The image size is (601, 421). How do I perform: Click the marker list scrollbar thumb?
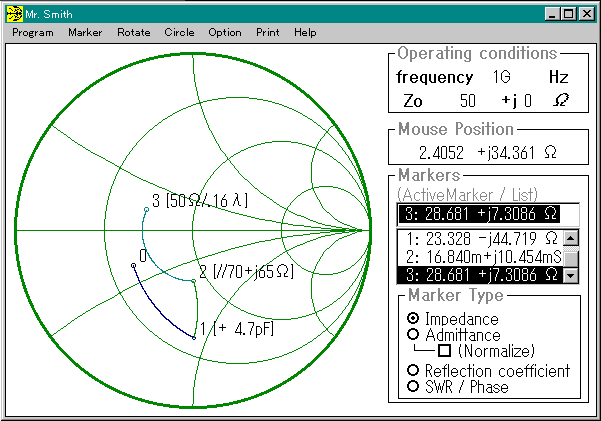571,257
